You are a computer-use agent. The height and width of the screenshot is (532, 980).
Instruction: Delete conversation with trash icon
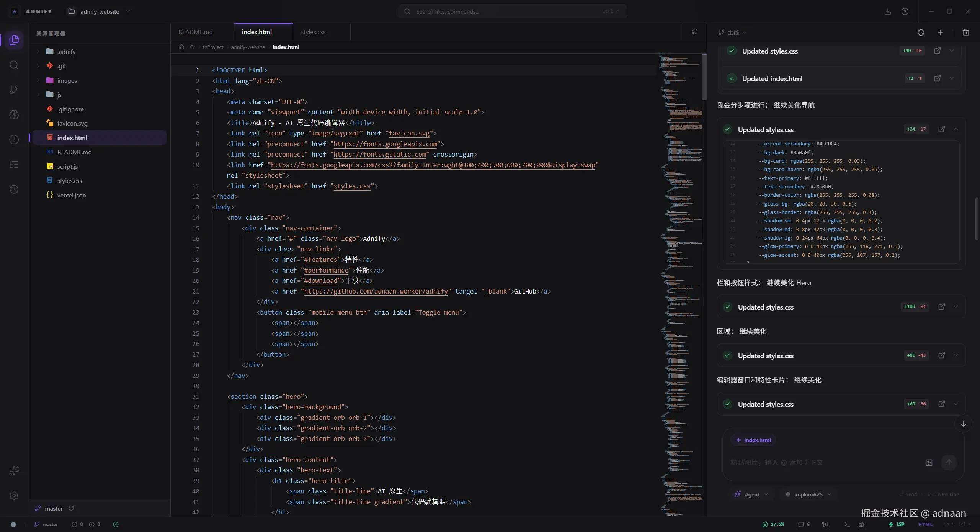(965, 33)
